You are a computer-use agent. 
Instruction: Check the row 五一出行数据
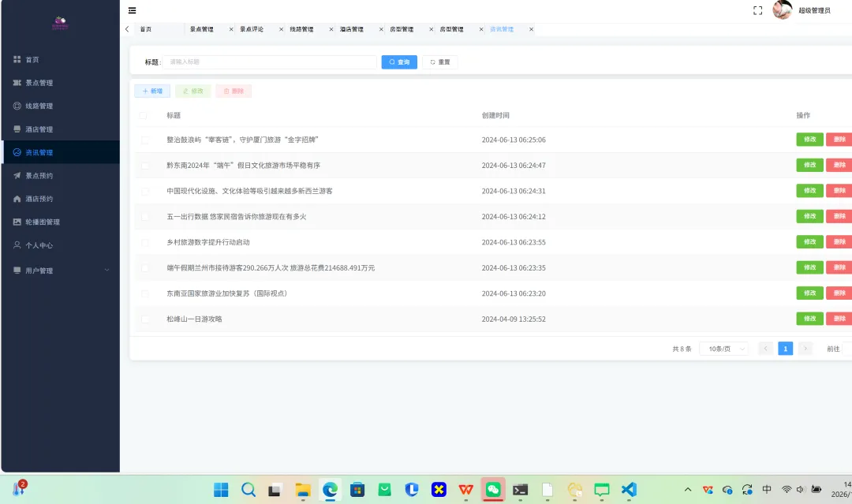pyautogui.click(x=144, y=217)
